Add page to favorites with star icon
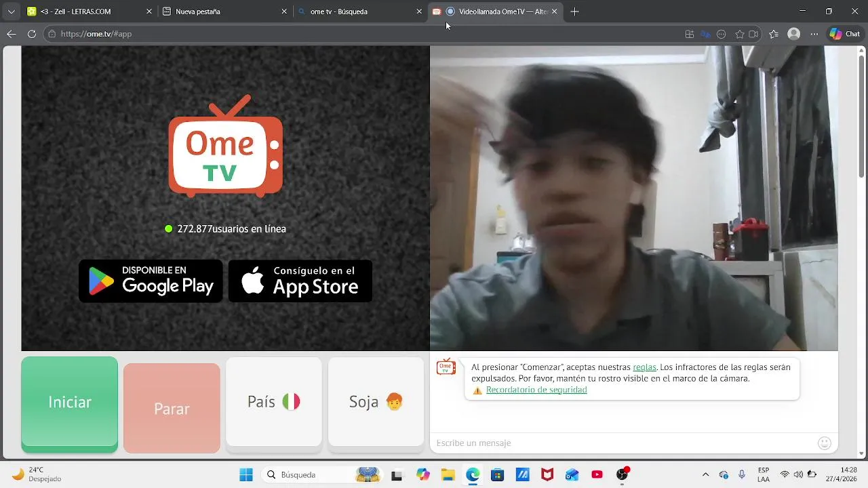This screenshot has width=868, height=488. [x=740, y=34]
